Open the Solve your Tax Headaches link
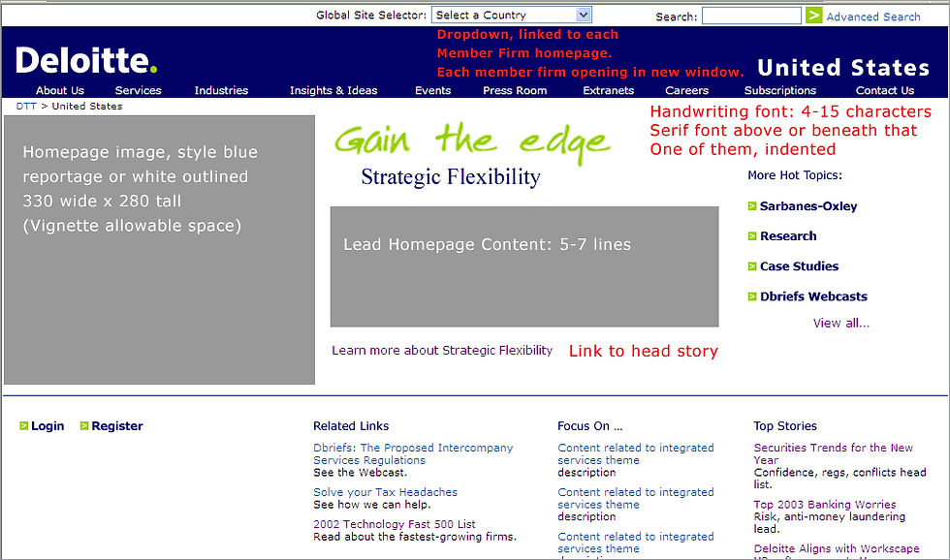The image size is (950, 560). pos(386,492)
